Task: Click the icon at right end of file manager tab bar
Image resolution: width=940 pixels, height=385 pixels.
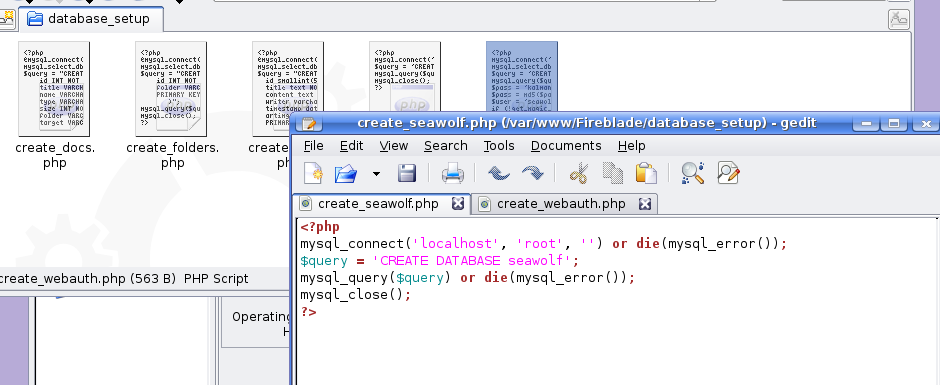Action: (x=899, y=19)
